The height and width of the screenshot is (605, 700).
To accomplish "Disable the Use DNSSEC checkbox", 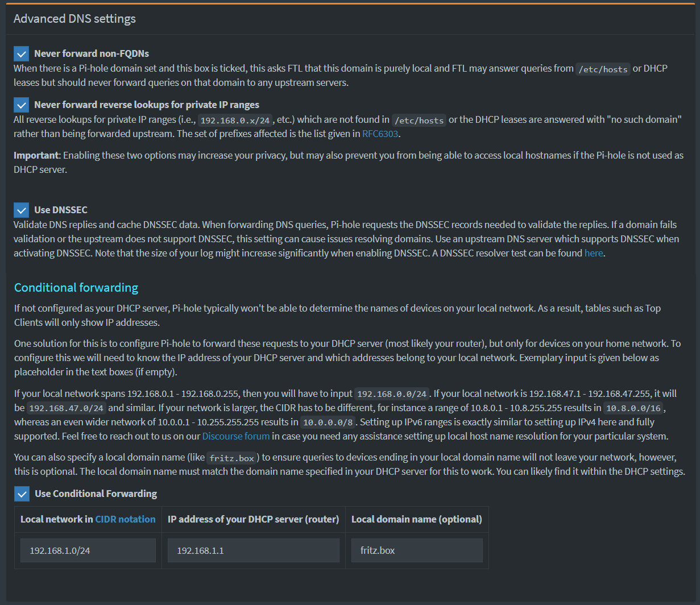I will click(x=22, y=210).
